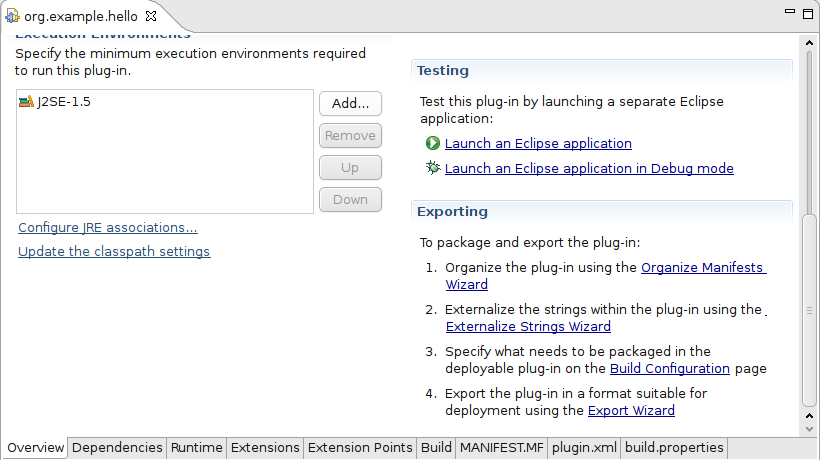820x460 pixels.
Task: Click the empty area of the execution environments list
Action: (165, 162)
